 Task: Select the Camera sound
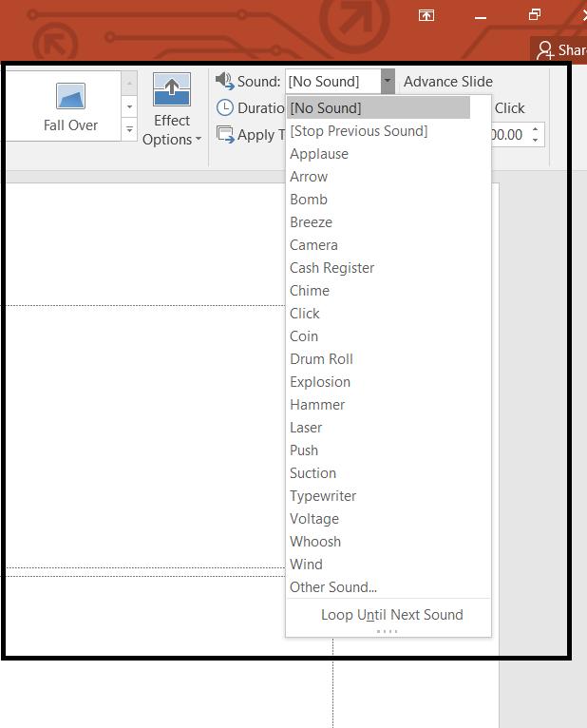click(388, 244)
